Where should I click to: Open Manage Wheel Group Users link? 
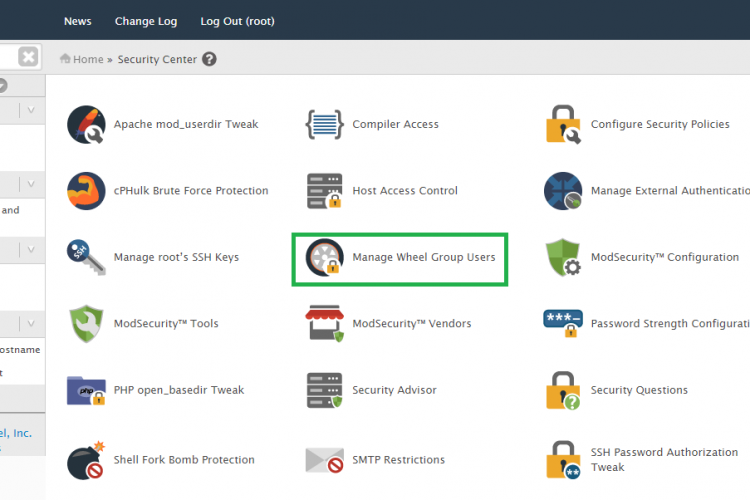424,257
